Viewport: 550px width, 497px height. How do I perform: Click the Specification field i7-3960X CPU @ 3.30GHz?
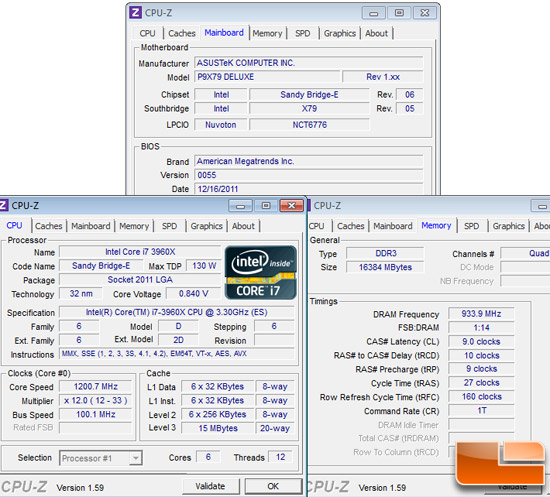176,312
